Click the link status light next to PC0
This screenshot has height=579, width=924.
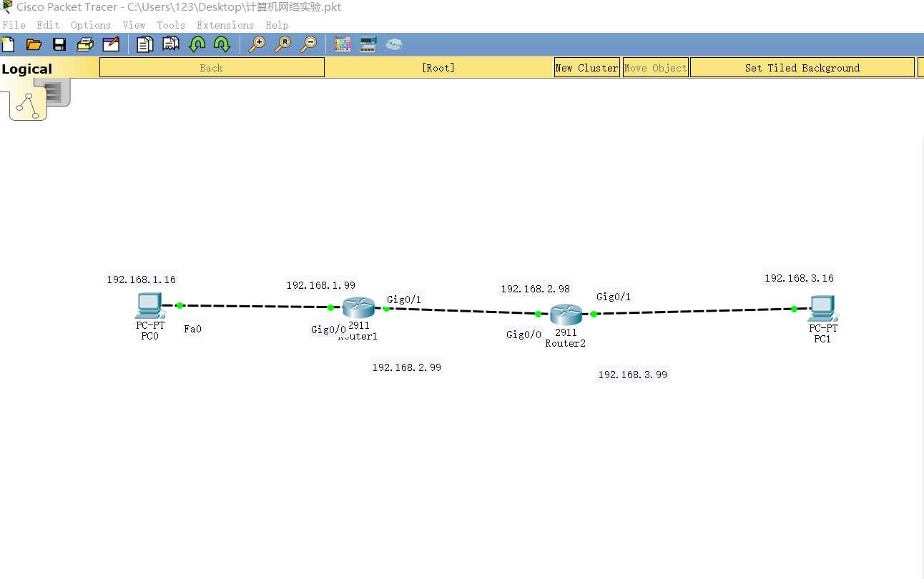(x=180, y=305)
